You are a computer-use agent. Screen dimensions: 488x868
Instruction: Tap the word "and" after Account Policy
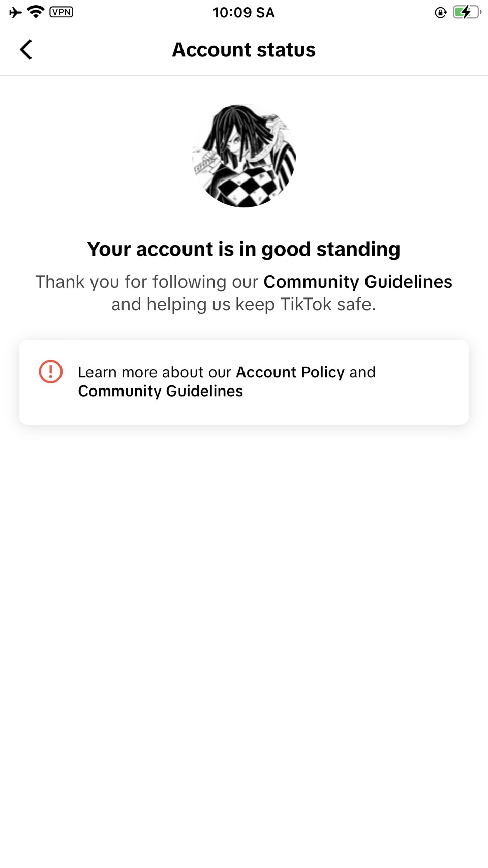(x=362, y=372)
